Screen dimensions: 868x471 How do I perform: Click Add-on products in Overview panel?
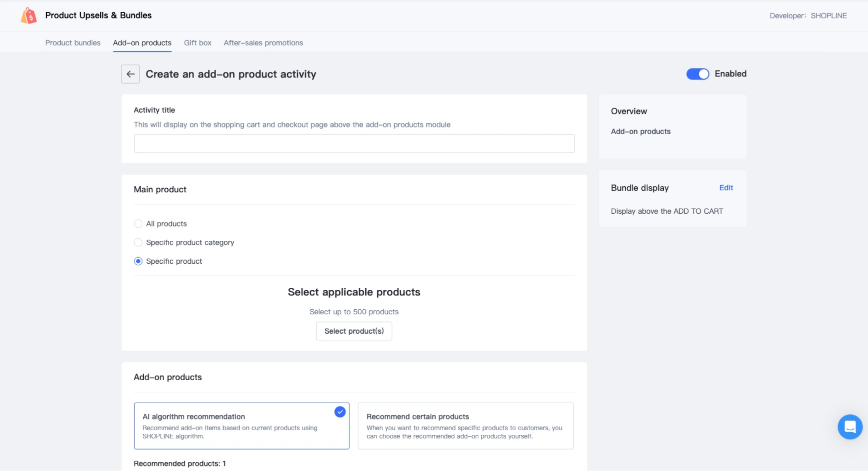pos(640,132)
